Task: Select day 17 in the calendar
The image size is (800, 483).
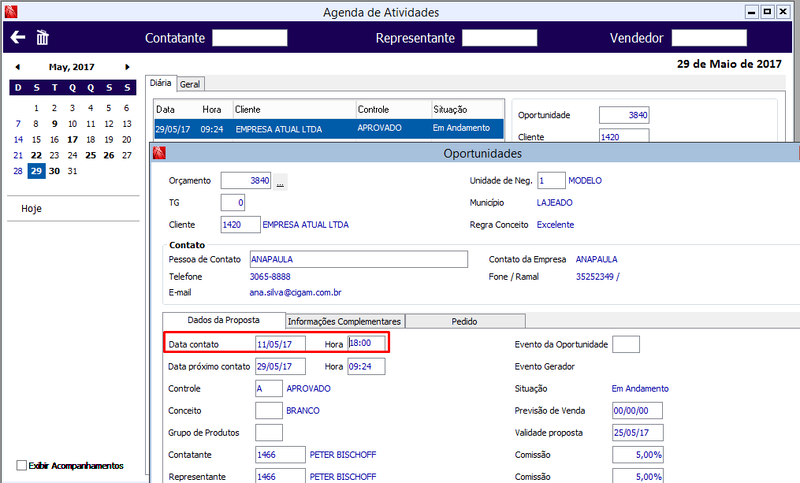Action: 72,139
